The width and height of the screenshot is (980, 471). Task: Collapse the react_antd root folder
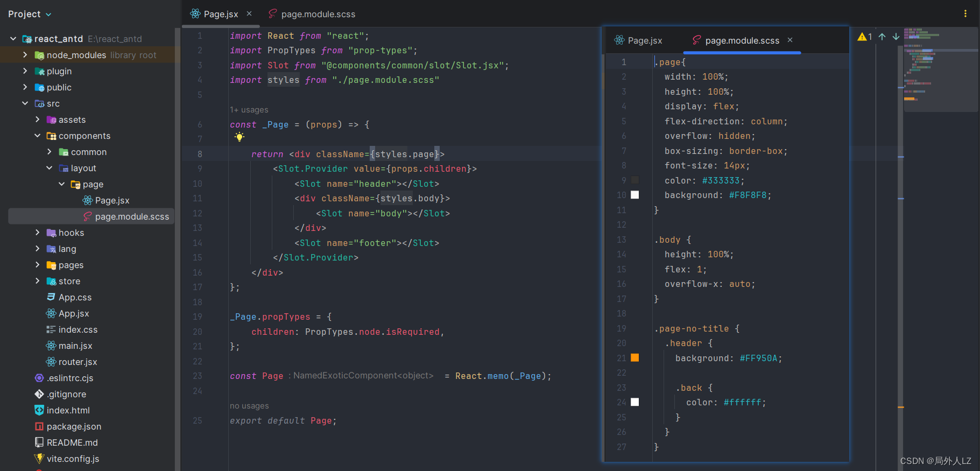pyautogui.click(x=13, y=39)
